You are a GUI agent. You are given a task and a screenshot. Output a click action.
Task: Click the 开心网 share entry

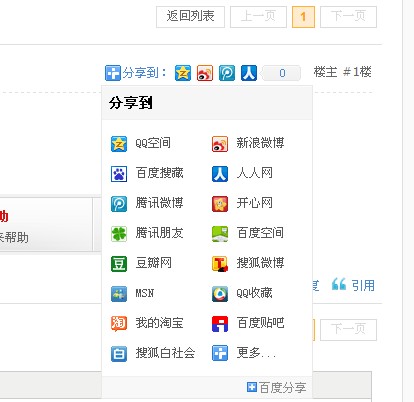(242, 204)
